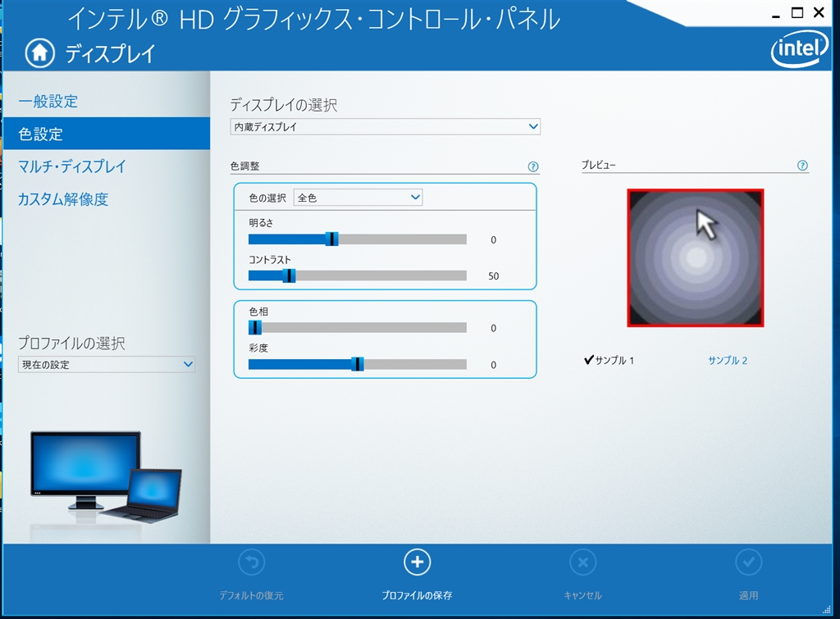Open カスタム解像度 settings
The image size is (840, 619).
coord(63,199)
